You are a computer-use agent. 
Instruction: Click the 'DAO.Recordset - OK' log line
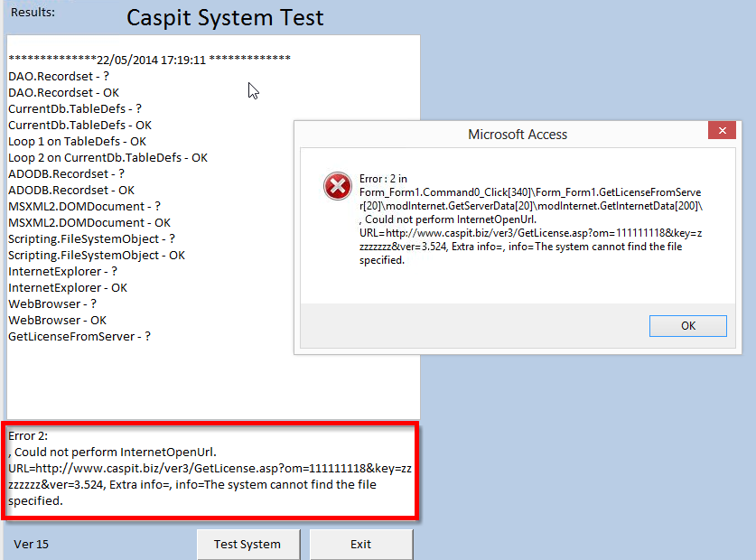[x=63, y=93]
